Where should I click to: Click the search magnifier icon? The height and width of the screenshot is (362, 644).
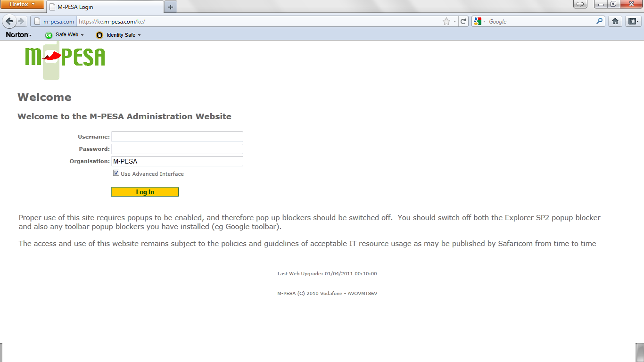click(600, 21)
